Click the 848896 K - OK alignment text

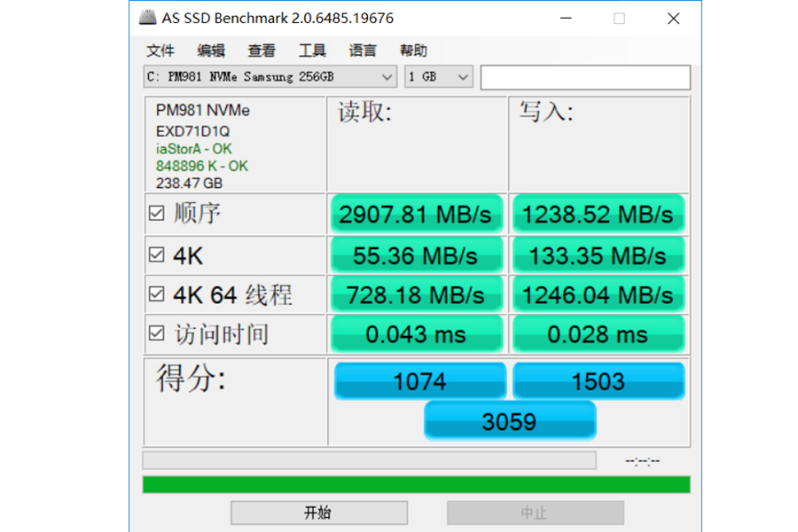[x=201, y=166]
